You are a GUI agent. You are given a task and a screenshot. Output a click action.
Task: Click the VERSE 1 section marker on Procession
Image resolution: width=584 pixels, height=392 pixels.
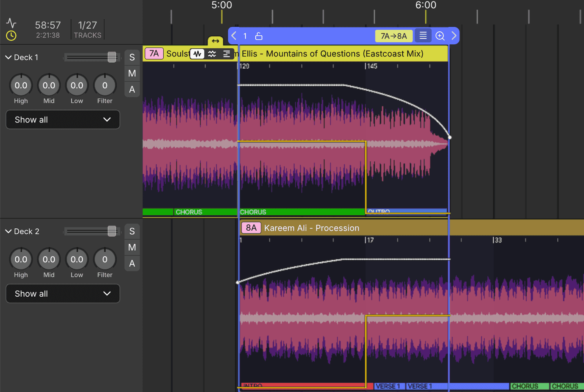389,386
